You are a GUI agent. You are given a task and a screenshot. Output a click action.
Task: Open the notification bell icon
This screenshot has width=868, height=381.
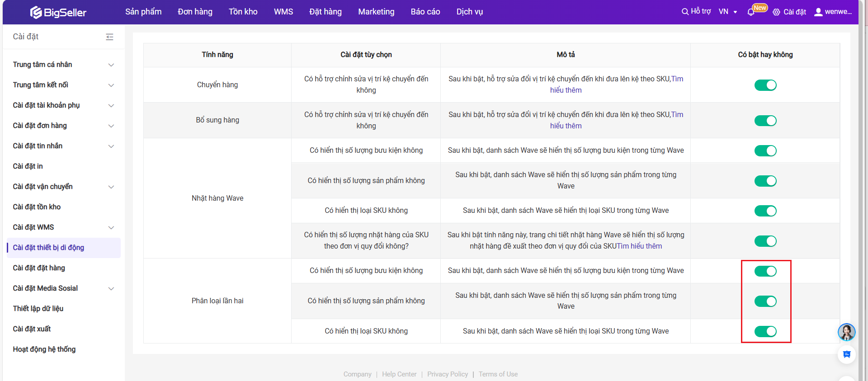[x=751, y=12]
